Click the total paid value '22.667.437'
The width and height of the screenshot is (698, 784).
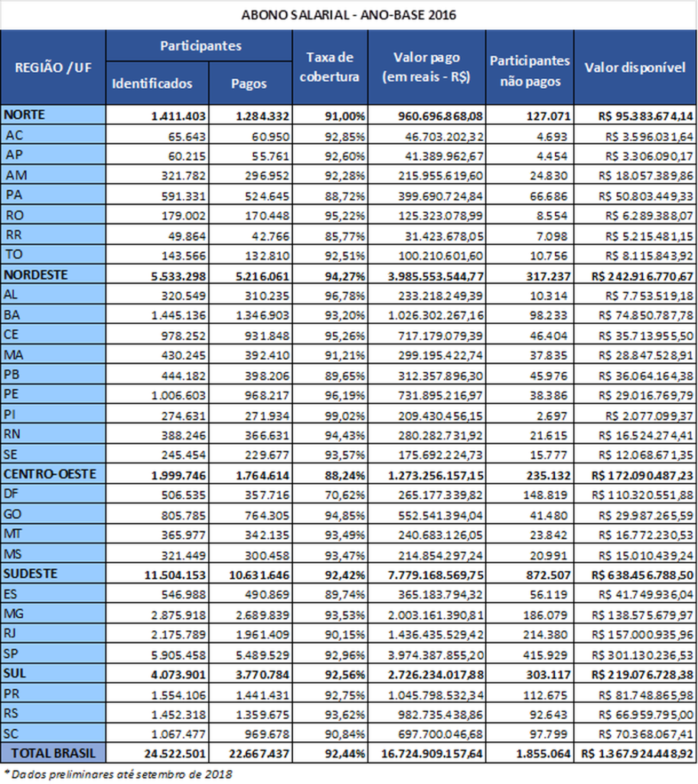point(259,754)
